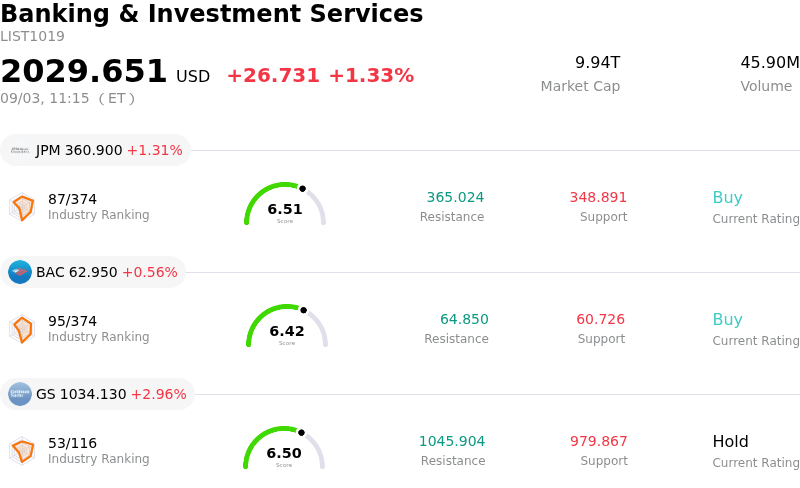Click the 87/374 industry ranking text

[x=72, y=199]
